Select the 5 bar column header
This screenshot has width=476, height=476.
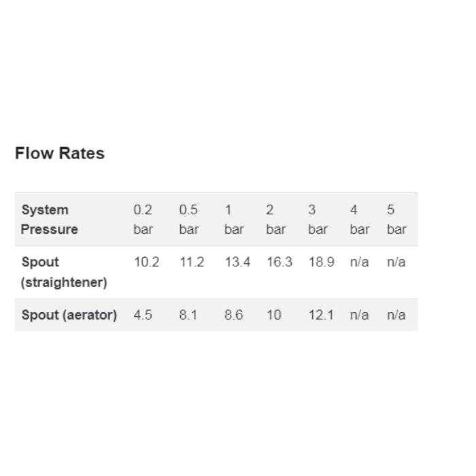[396, 220]
